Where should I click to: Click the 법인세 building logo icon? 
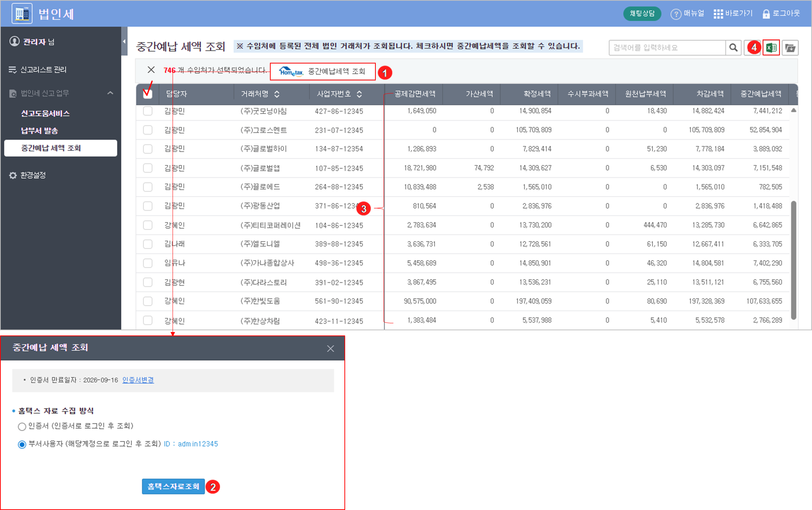click(x=22, y=14)
